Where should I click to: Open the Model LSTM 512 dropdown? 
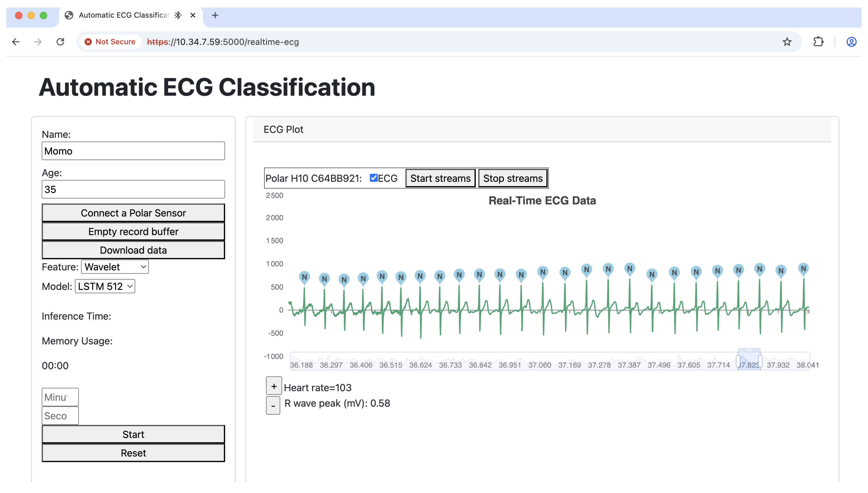105,287
